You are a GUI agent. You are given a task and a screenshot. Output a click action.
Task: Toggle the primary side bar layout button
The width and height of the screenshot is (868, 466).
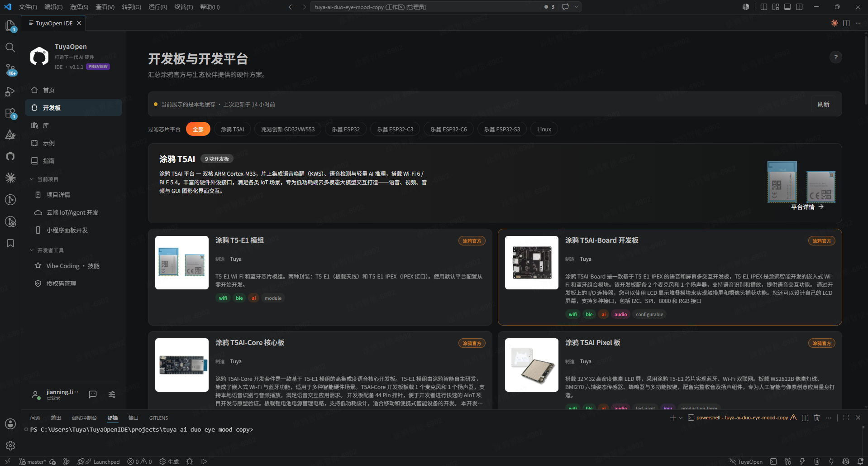coord(764,7)
